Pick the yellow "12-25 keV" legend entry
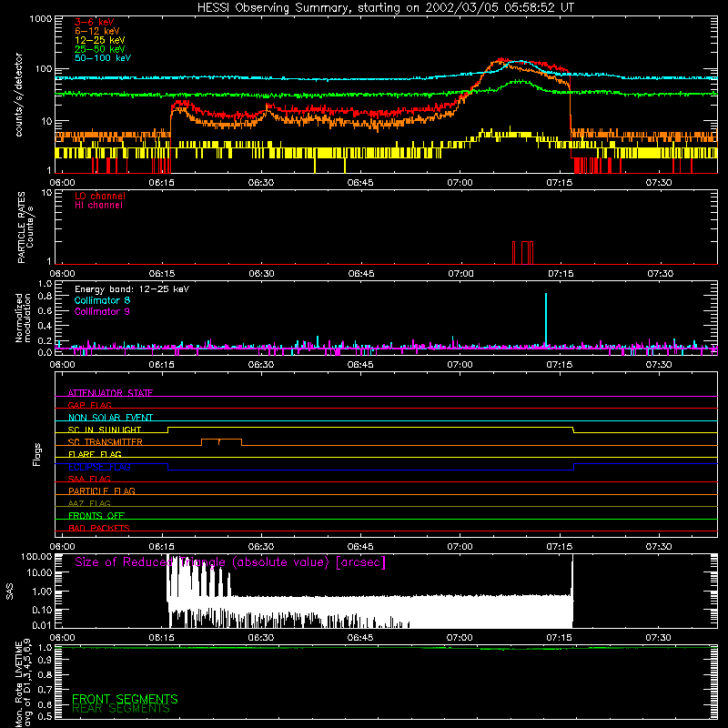728x728 pixels. coord(100,40)
